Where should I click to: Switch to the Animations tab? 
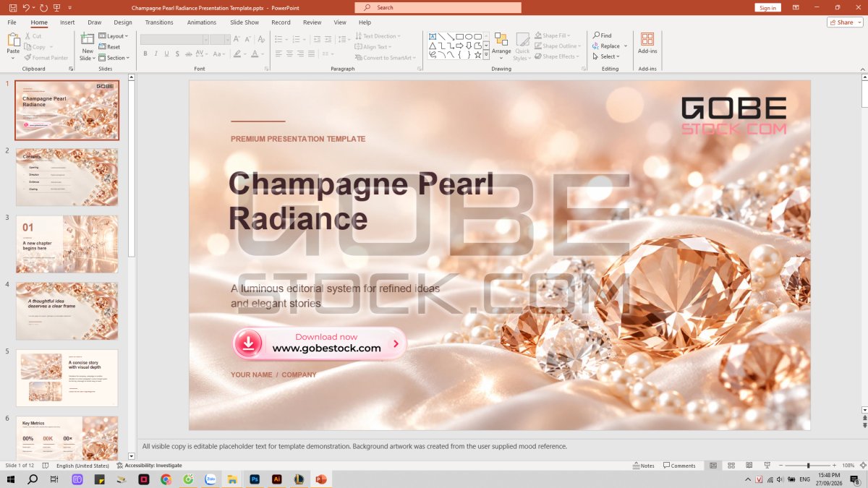[202, 22]
